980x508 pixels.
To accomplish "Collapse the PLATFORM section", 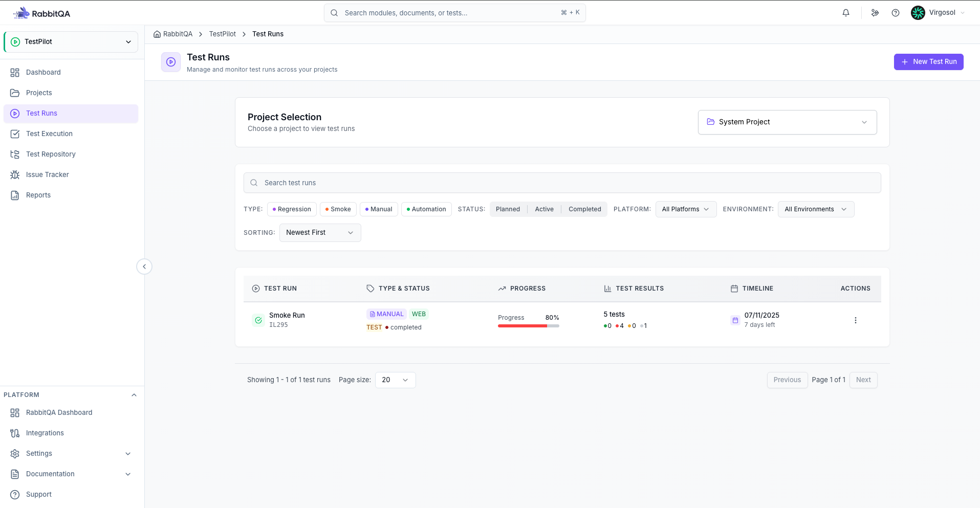I will click(134, 395).
